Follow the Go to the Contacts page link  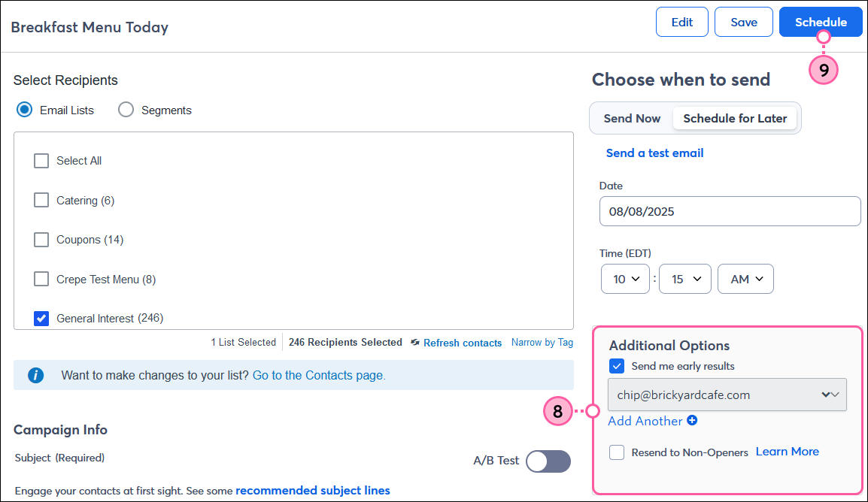319,376
